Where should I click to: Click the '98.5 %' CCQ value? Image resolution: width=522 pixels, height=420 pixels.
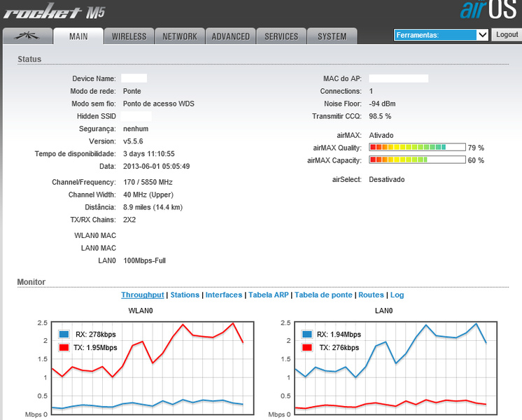click(380, 116)
